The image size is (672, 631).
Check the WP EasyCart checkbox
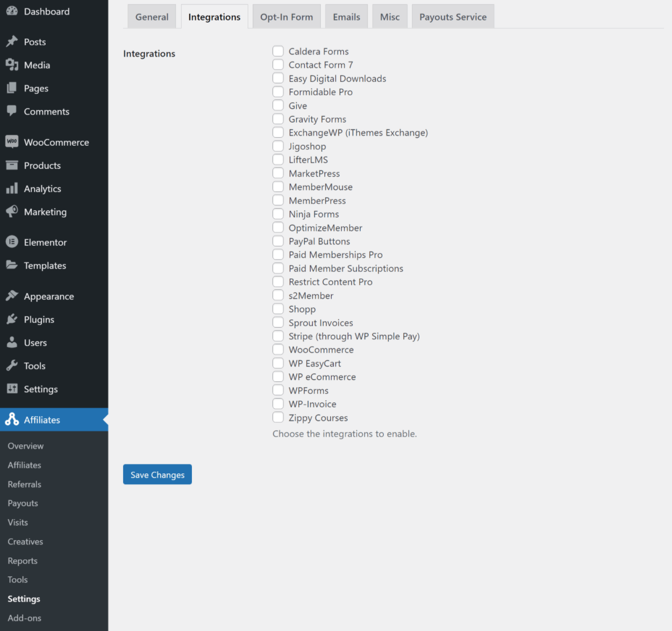[x=278, y=363]
